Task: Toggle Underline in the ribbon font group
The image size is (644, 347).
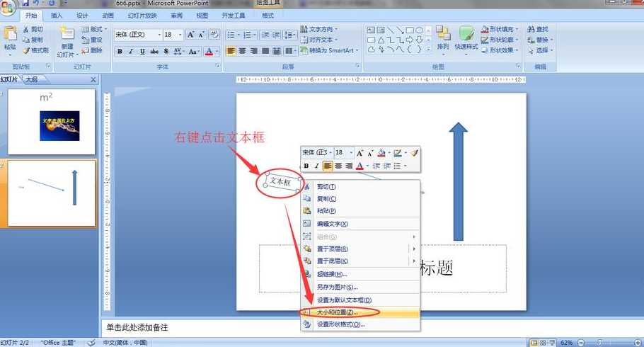Action: pyautogui.click(x=142, y=52)
